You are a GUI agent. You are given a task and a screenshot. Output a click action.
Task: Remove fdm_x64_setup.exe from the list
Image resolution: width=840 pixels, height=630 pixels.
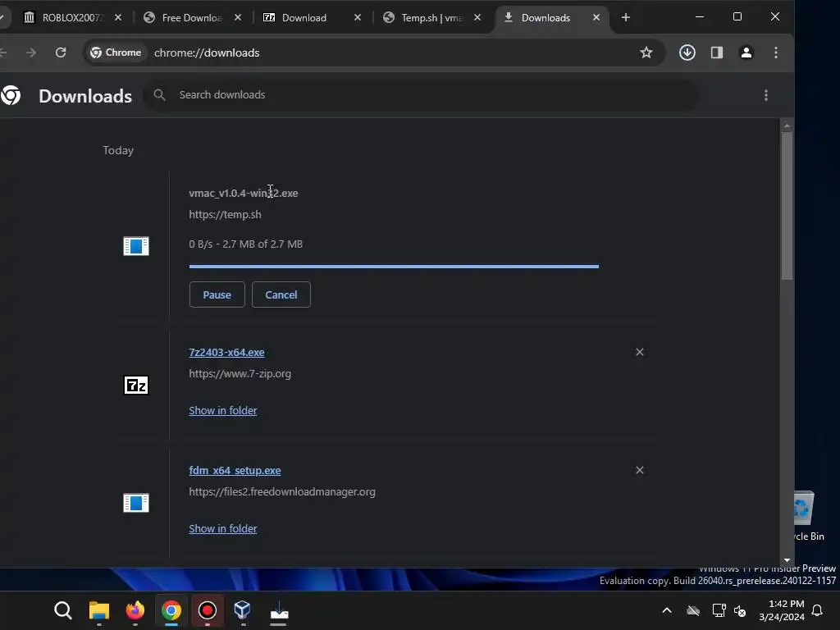640,470
